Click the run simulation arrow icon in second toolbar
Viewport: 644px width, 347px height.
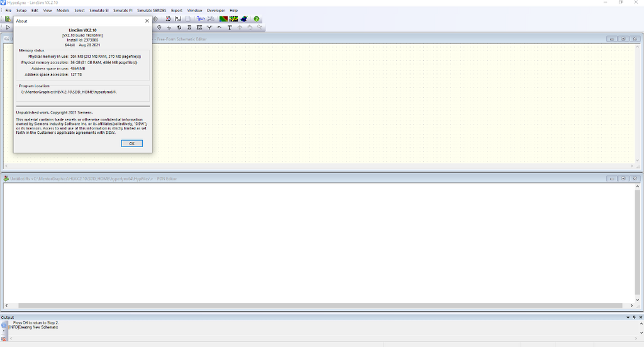click(x=8, y=28)
